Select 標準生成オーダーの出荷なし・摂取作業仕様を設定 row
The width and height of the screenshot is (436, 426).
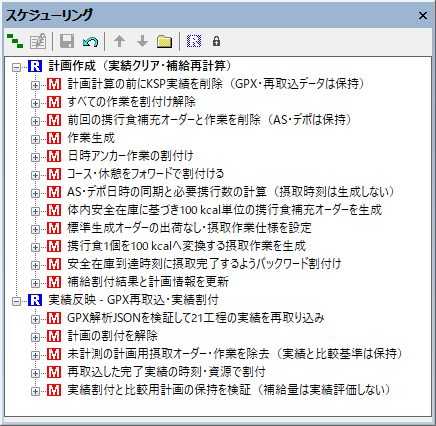click(x=189, y=228)
